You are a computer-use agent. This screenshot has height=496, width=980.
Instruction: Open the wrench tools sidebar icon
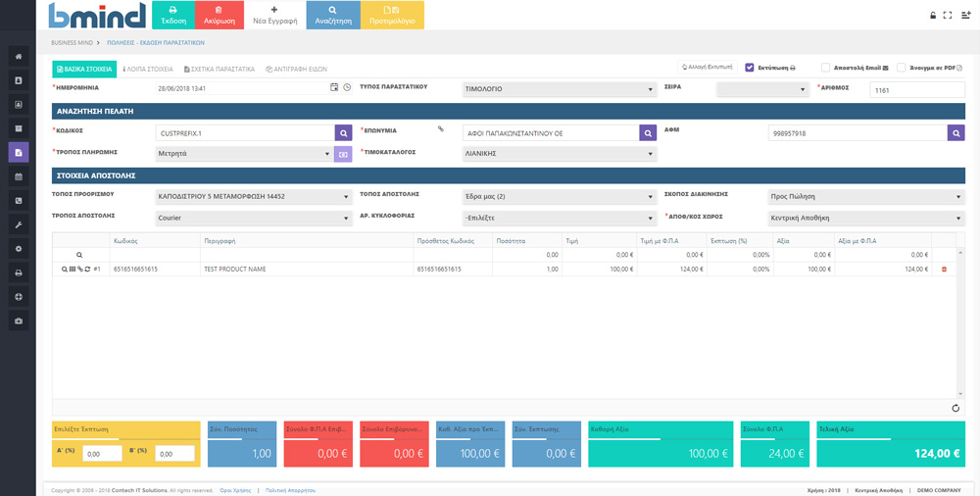tap(19, 224)
